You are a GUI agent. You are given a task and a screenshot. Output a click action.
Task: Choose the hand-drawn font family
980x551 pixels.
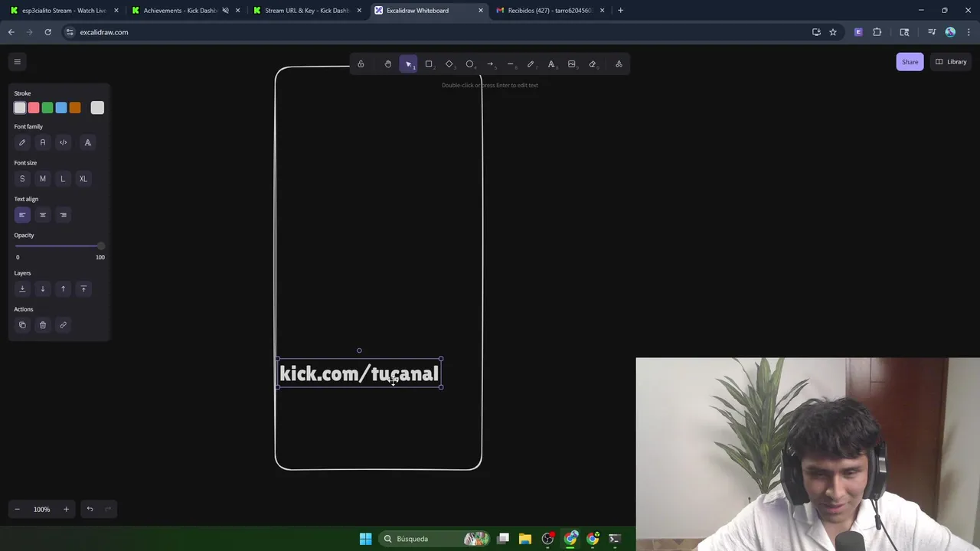[22, 142]
